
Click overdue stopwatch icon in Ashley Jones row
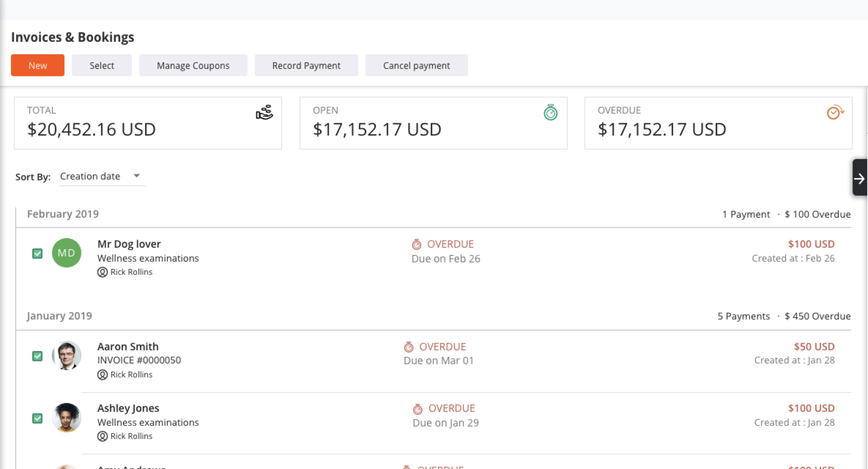click(x=418, y=409)
